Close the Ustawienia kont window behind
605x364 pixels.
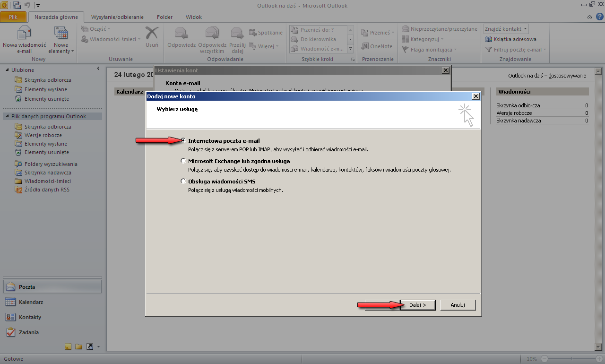click(x=445, y=70)
